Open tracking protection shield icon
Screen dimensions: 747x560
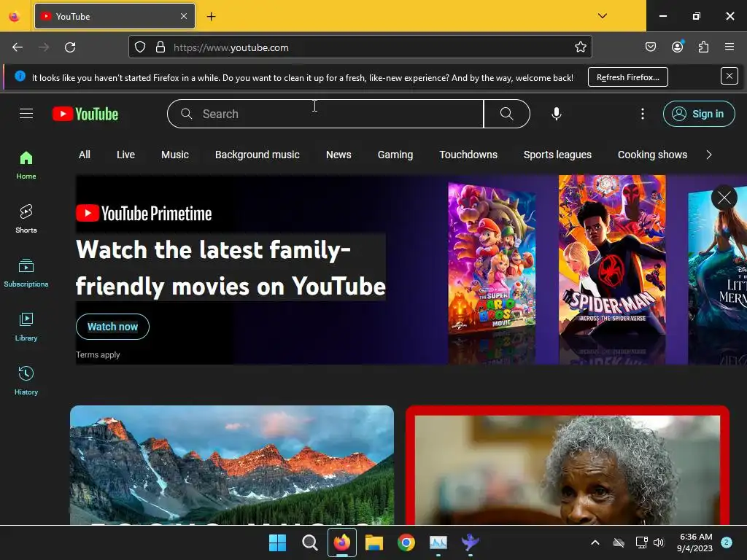point(139,47)
